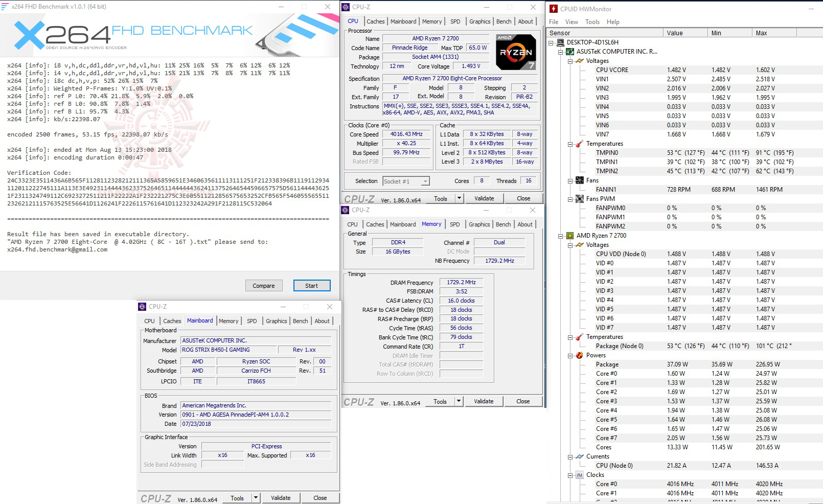Click the Fans PWM icon in HWMonitor
823x504 pixels.
[579, 199]
